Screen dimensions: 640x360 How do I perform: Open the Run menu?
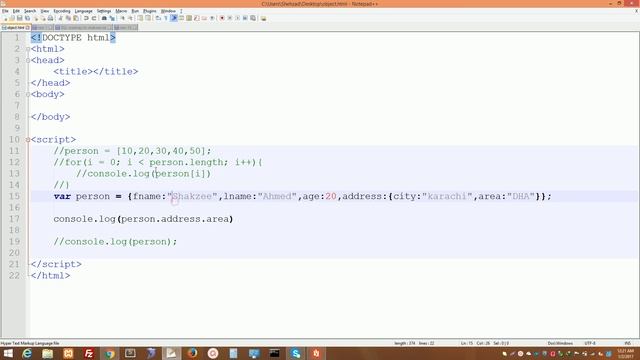click(x=135, y=11)
